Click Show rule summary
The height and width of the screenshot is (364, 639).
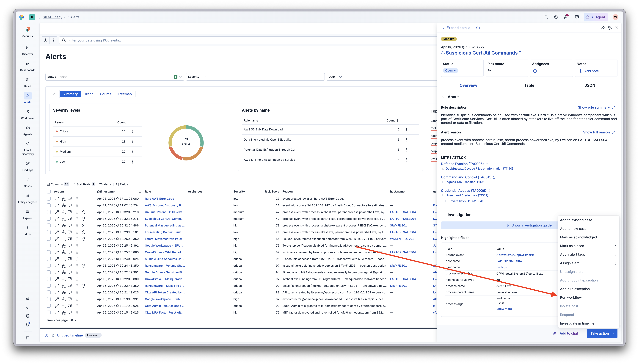coord(596,107)
